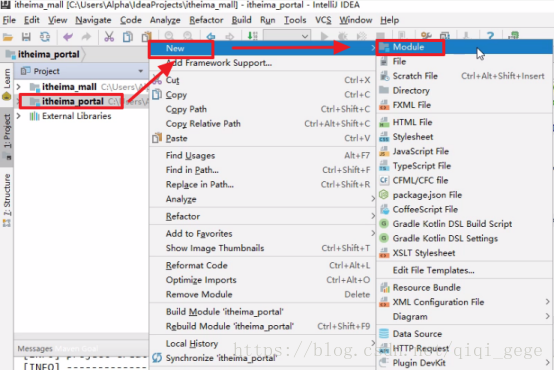Click the Run play toolbar icon
This screenshot has width=554, height=370.
(x=324, y=36)
